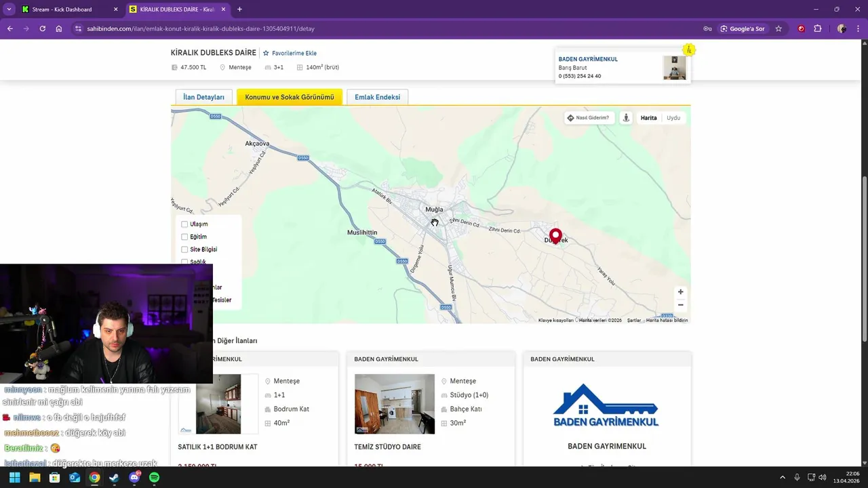Go back to previous page
Image resolution: width=868 pixels, height=488 pixels.
[10, 28]
